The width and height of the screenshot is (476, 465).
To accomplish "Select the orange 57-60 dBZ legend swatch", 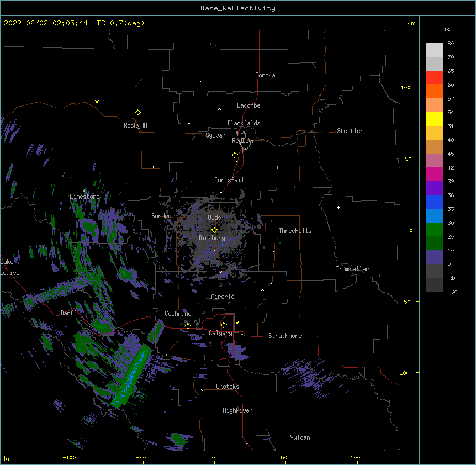I will point(434,91).
